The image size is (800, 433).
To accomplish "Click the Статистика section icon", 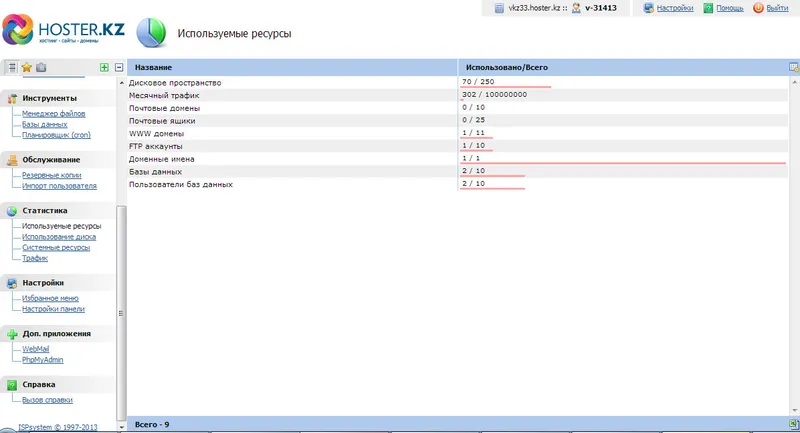I will (x=12, y=211).
